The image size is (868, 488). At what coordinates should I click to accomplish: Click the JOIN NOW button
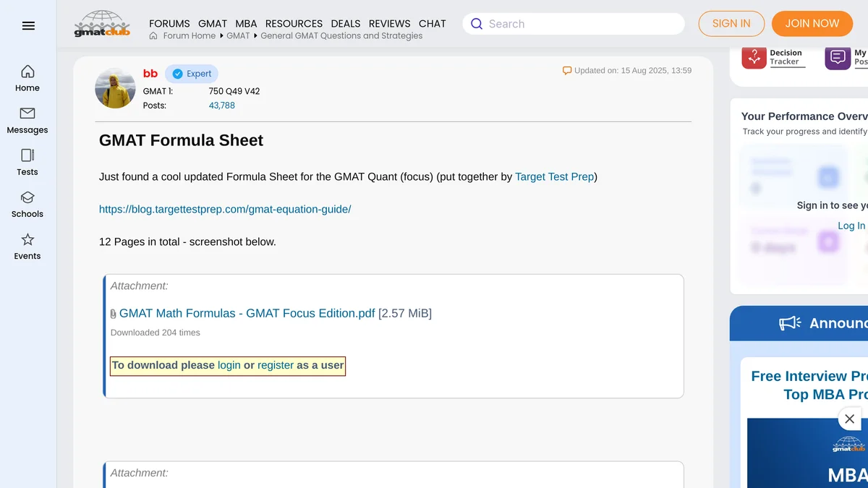click(812, 24)
